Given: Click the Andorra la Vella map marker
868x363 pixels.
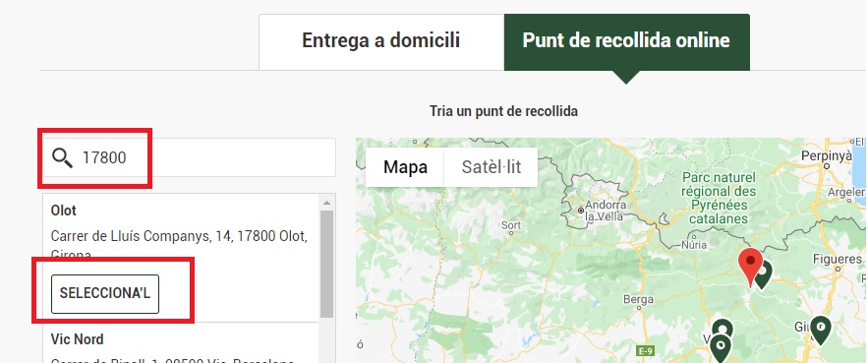Looking at the screenshot, I should pos(581,211).
